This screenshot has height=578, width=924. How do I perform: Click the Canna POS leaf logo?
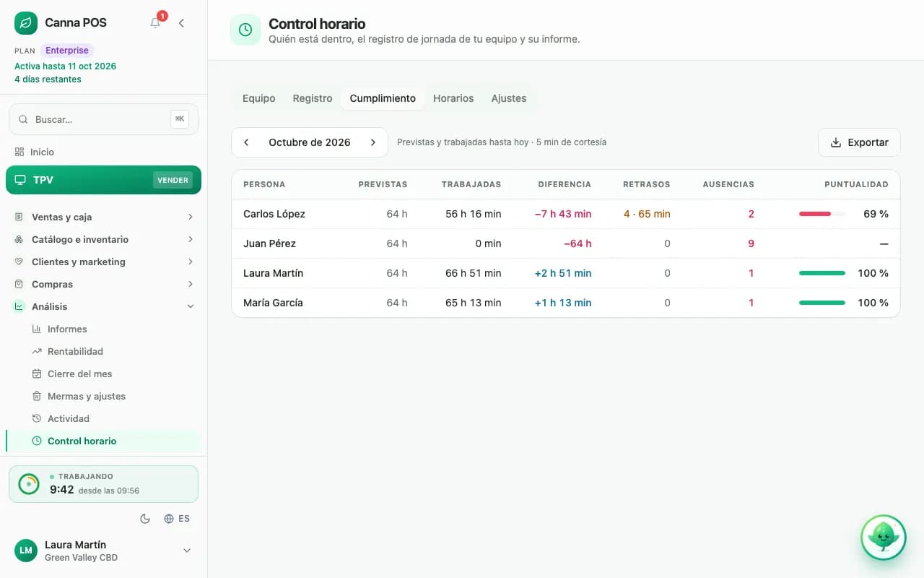[x=26, y=23]
